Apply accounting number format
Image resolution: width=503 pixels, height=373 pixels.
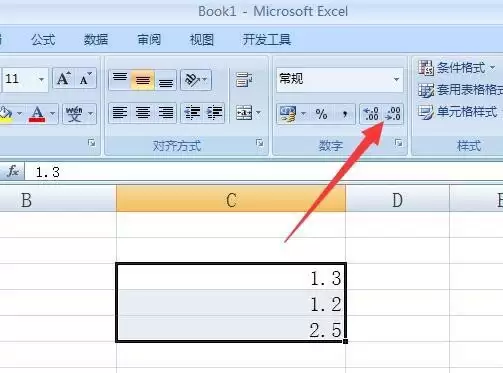pos(288,114)
